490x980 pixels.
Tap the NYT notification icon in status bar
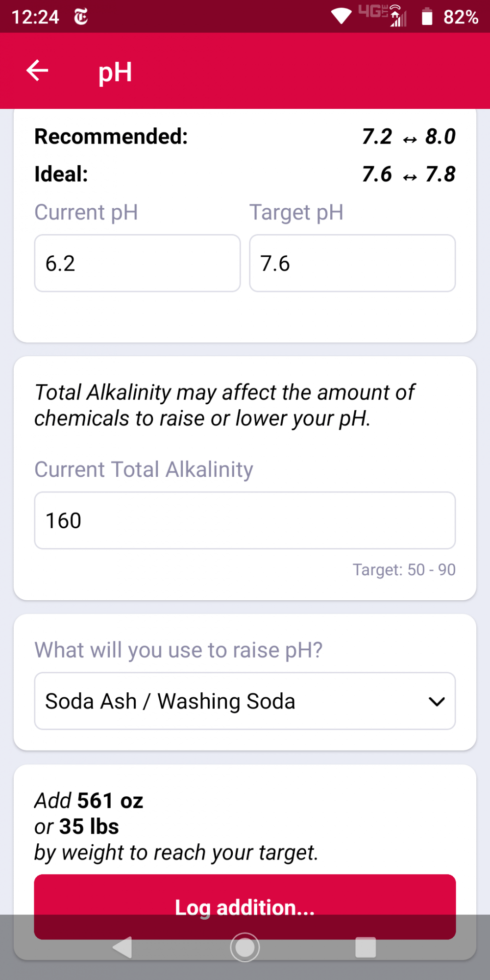[81, 17]
